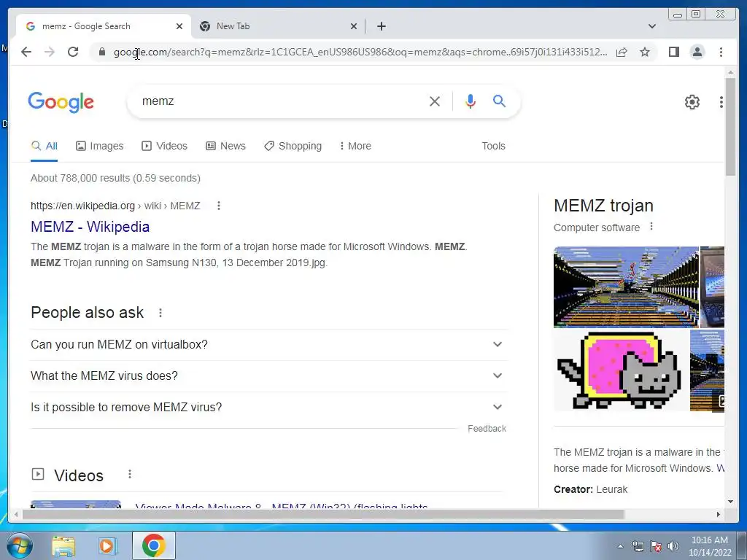Open the Windows Start menu

click(x=19, y=545)
